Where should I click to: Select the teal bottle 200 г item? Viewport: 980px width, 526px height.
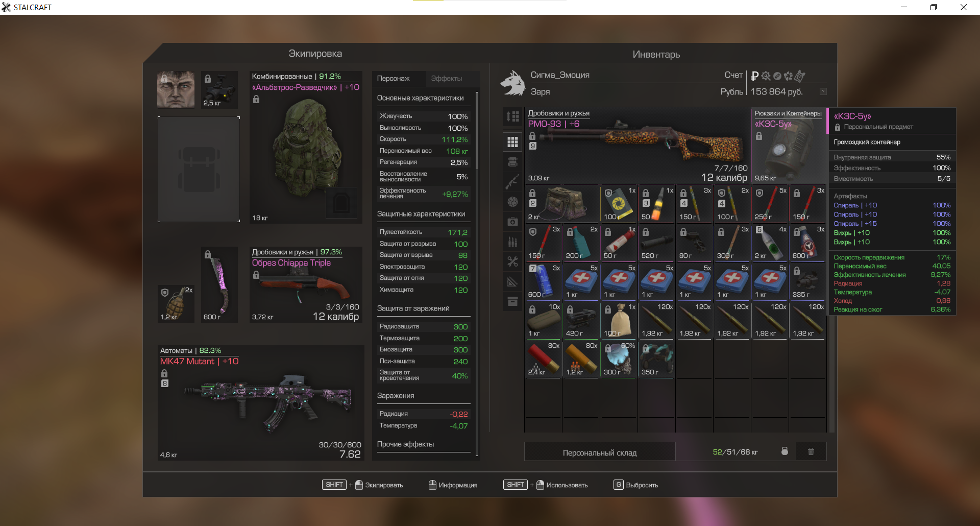[x=581, y=243]
